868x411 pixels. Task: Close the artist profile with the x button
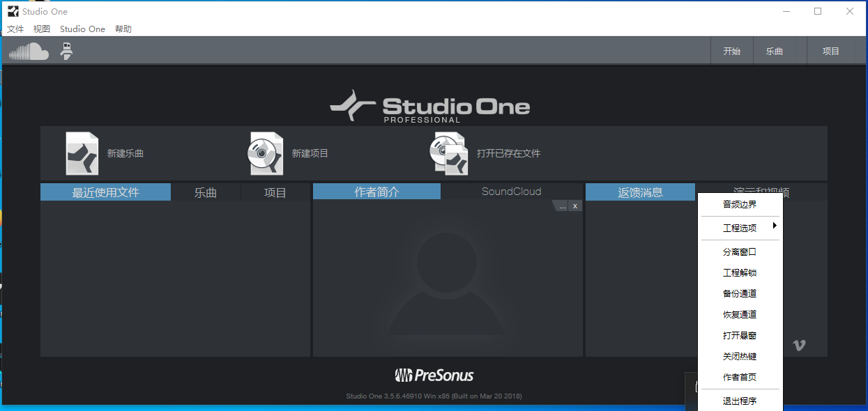coord(575,205)
